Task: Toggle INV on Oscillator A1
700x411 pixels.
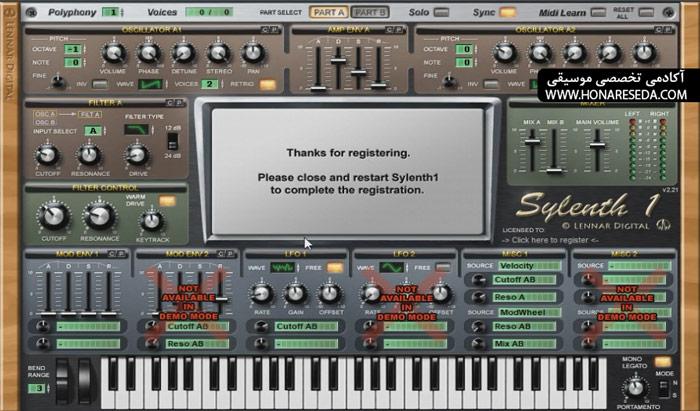Action: (x=100, y=84)
